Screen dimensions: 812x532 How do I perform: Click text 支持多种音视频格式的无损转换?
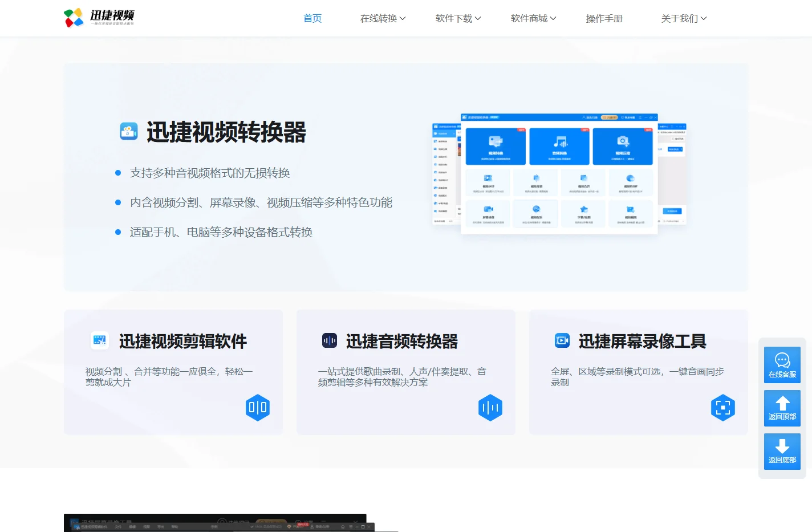coord(210,173)
